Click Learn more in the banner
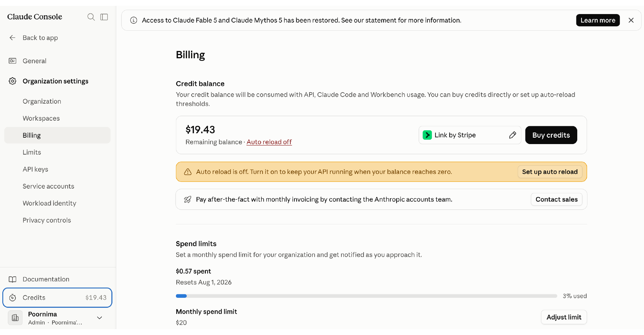This screenshot has height=335, width=644. click(x=598, y=20)
